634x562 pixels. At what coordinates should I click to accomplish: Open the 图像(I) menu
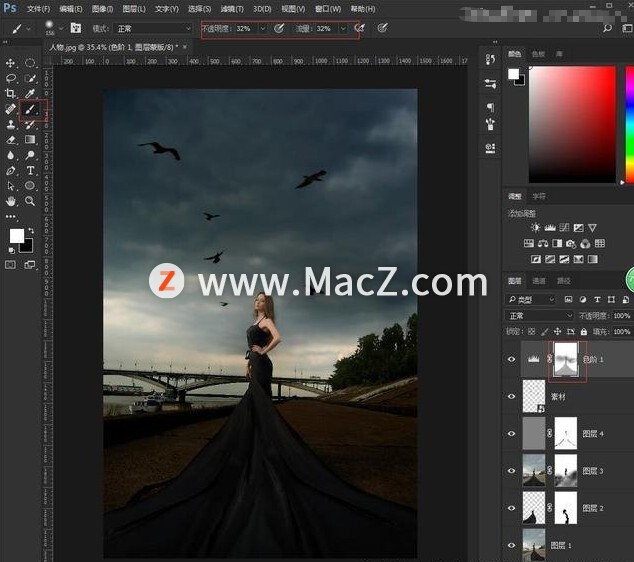tap(102, 8)
